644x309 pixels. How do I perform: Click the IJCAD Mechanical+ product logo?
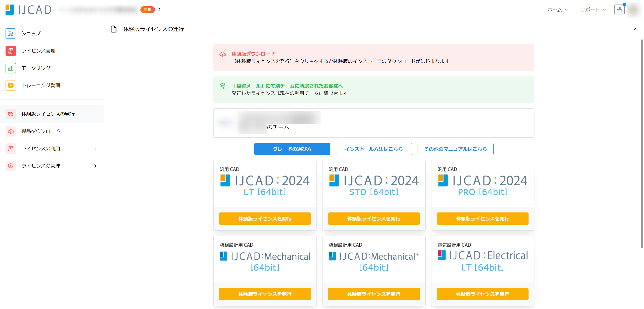374,261
